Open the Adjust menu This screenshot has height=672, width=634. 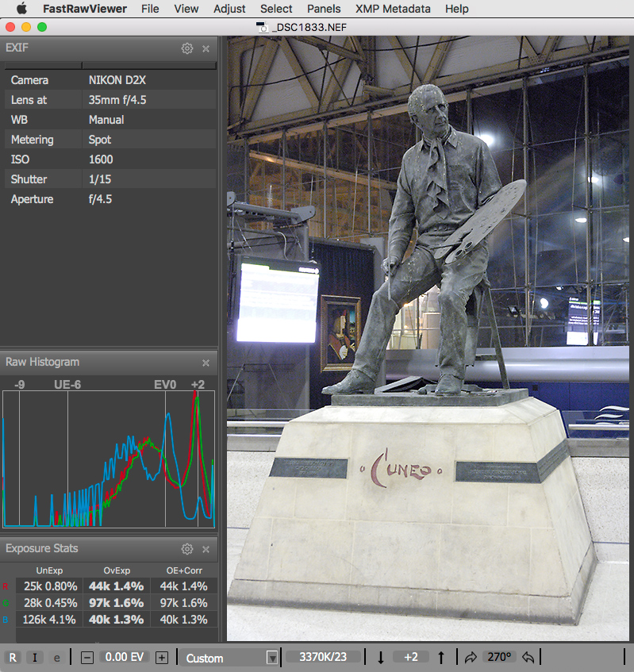[229, 9]
